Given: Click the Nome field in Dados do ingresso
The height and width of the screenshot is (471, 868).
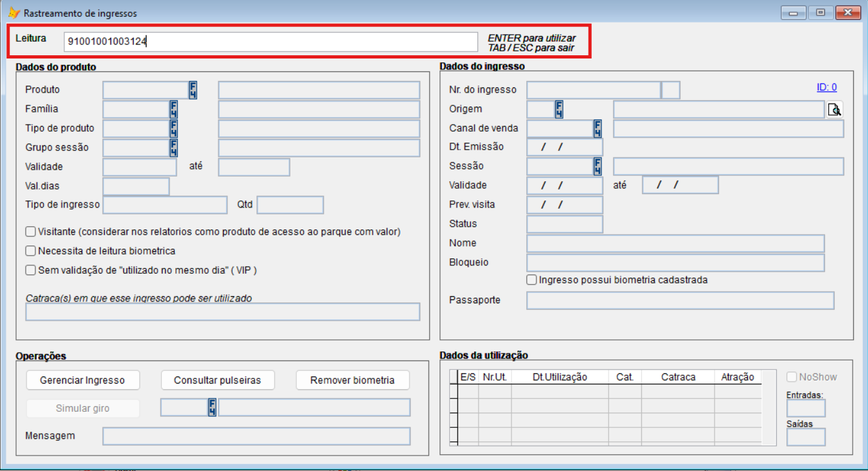Looking at the screenshot, I should [675, 244].
